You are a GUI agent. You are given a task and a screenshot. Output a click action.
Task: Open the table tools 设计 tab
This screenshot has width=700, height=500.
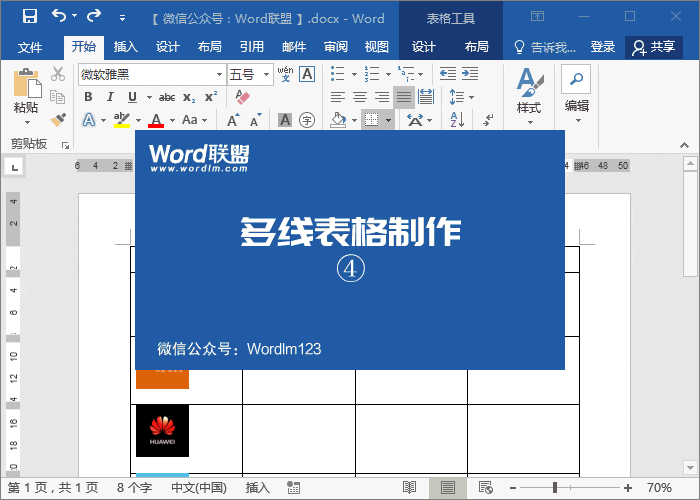(424, 47)
